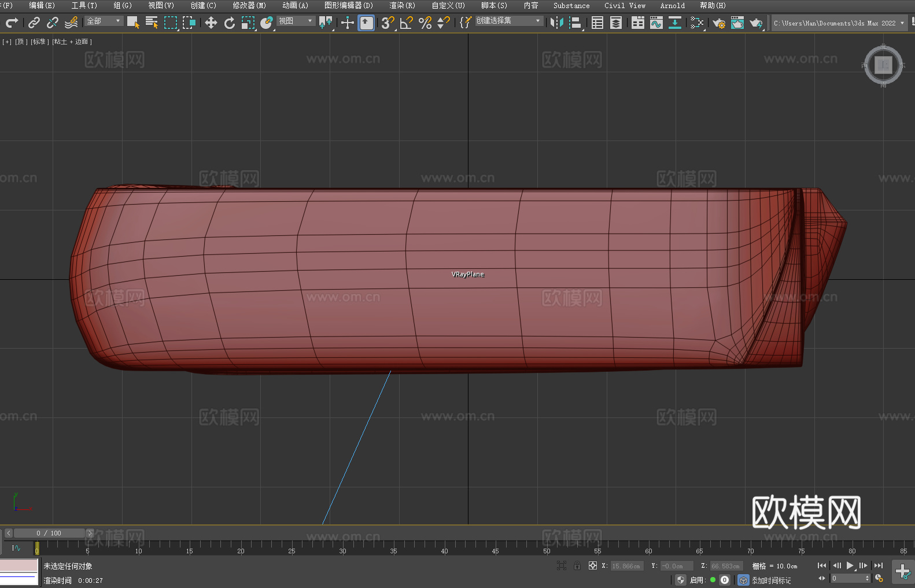Open the 渲染(R) menu

point(402,5)
